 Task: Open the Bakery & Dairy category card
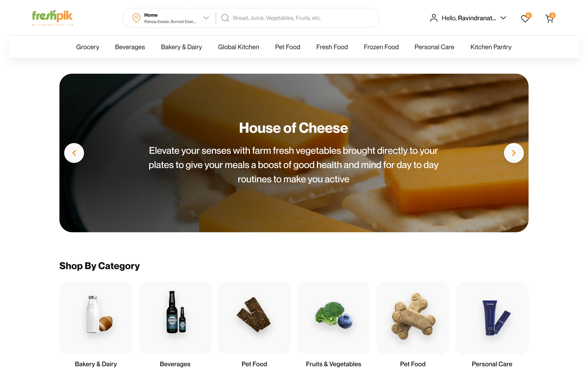pos(96,318)
